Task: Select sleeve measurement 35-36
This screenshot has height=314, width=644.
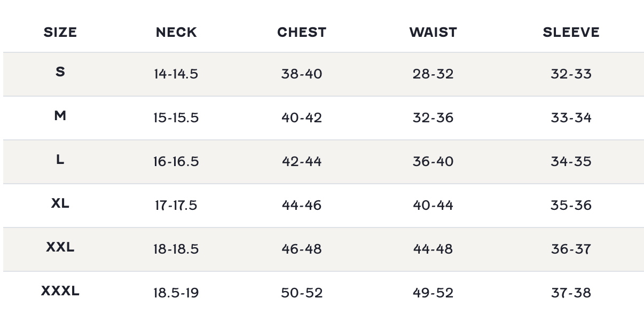Action: [x=571, y=205]
